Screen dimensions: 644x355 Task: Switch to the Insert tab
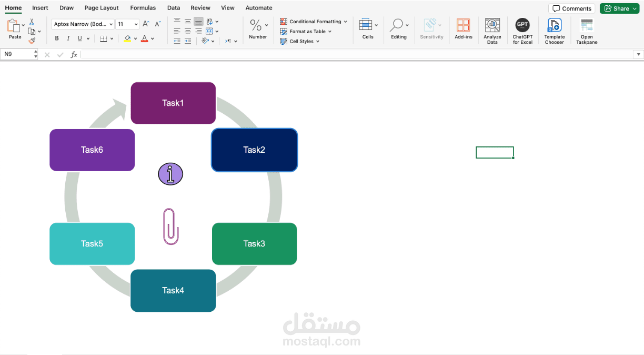[x=40, y=8]
